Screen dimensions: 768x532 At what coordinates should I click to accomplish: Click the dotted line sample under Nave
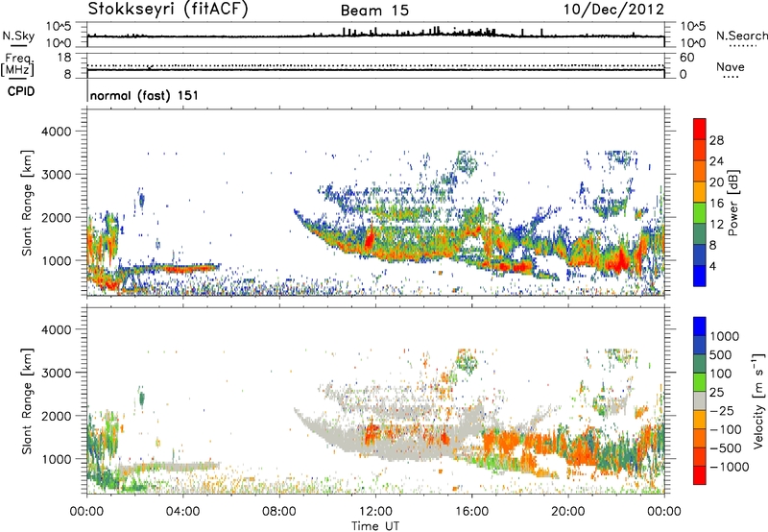tap(732, 77)
